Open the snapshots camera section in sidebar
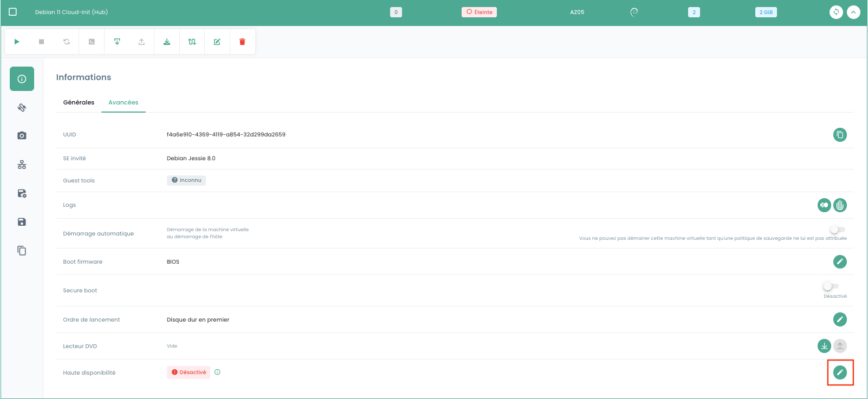 [x=22, y=135]
